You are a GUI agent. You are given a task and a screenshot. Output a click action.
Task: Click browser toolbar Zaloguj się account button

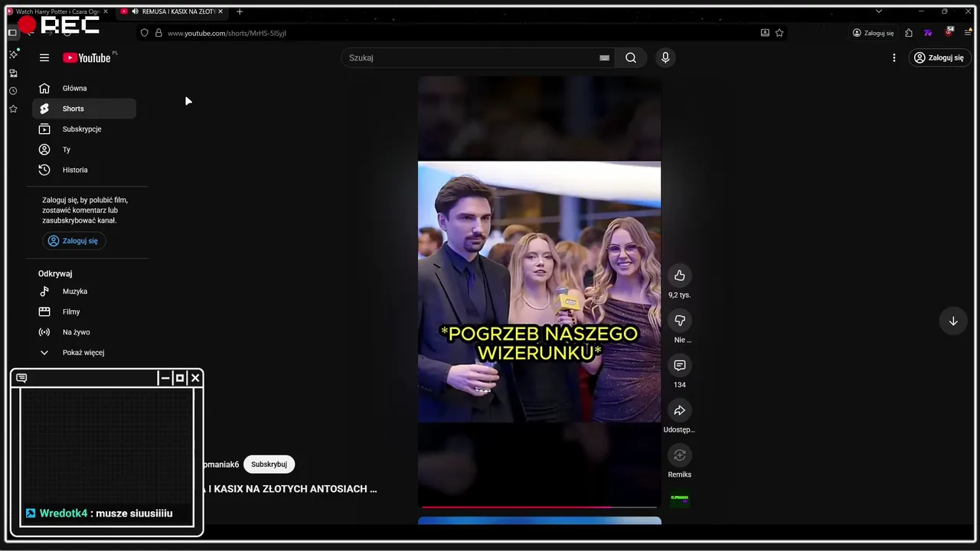point(873,33)
